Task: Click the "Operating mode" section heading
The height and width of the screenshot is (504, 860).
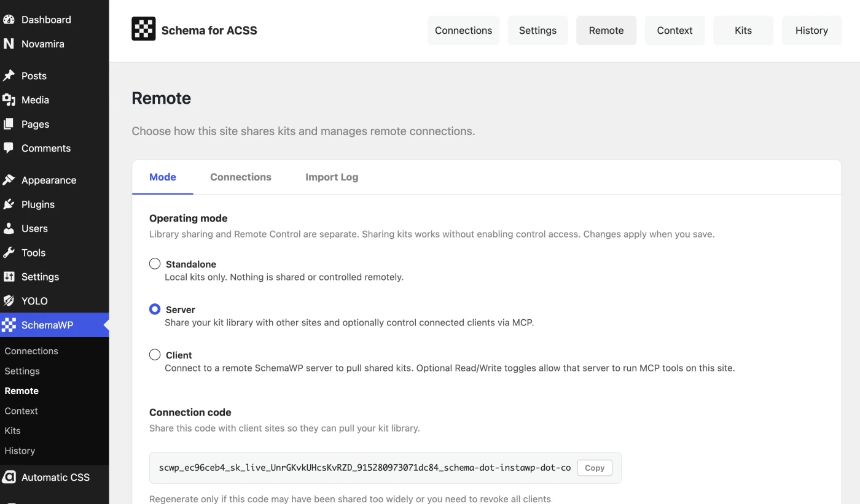Action: click(189, 218)
